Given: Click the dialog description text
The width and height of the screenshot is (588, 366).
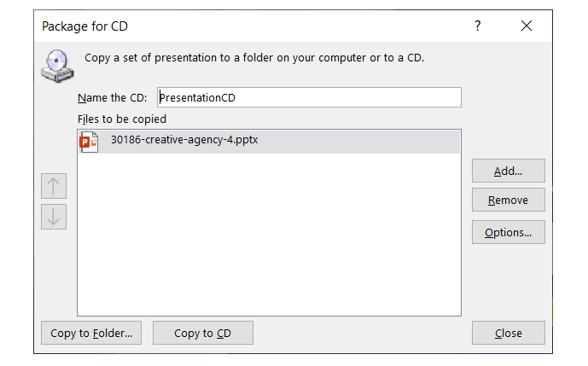Looking at the screenshot, I should coord(254,58).
